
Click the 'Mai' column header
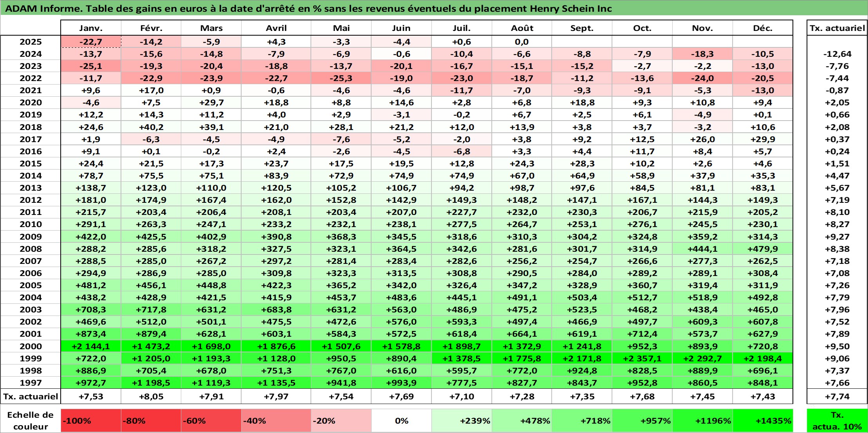click(341, 28)
